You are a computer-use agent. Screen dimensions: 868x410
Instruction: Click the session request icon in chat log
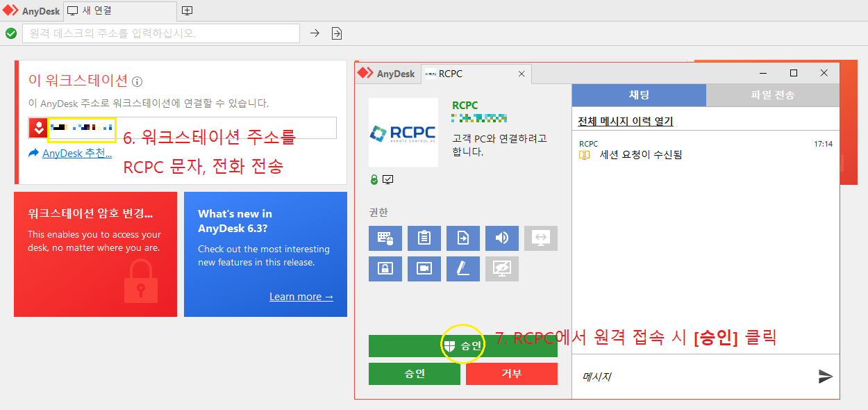585,155
